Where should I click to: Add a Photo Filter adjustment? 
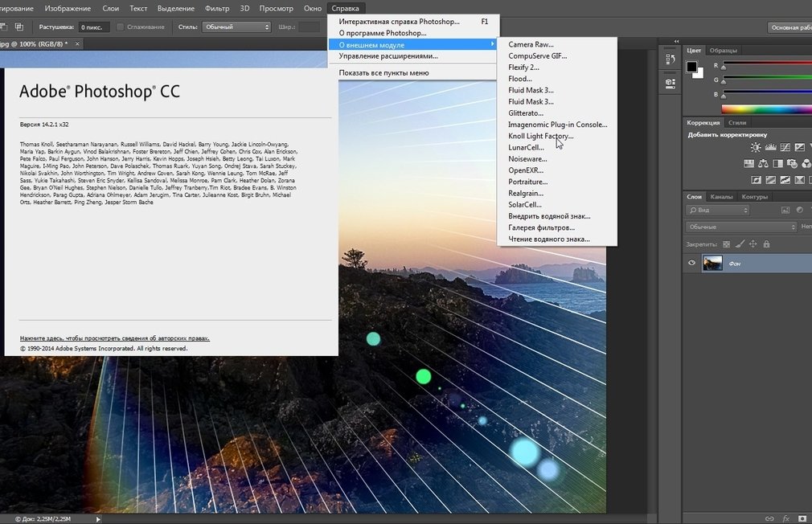coord(793,164)
